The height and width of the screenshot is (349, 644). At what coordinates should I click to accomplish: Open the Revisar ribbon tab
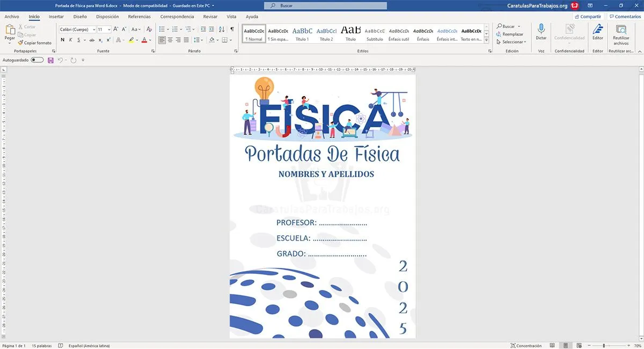pos(210,16)
